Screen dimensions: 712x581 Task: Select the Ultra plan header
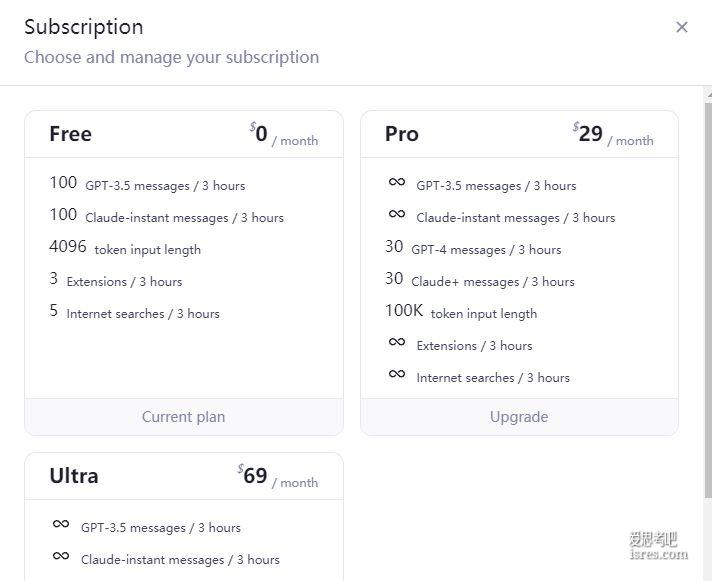[183, 476]
